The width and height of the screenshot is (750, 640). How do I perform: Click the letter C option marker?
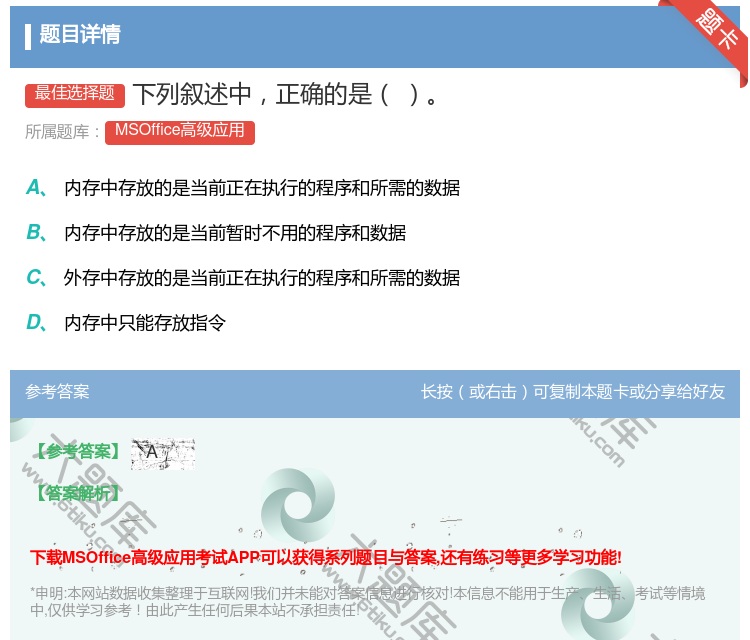36,277
